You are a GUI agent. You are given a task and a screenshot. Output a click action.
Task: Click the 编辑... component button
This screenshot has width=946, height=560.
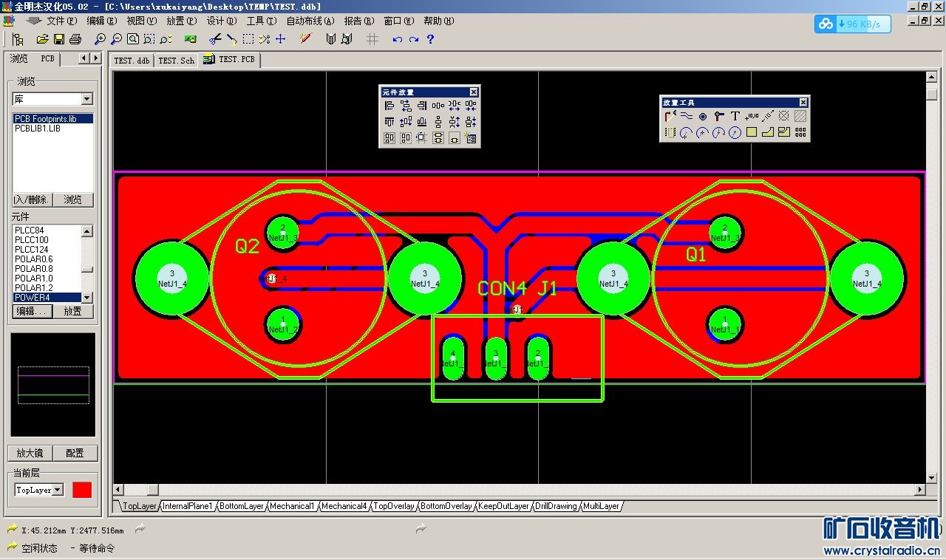point(32,311)
